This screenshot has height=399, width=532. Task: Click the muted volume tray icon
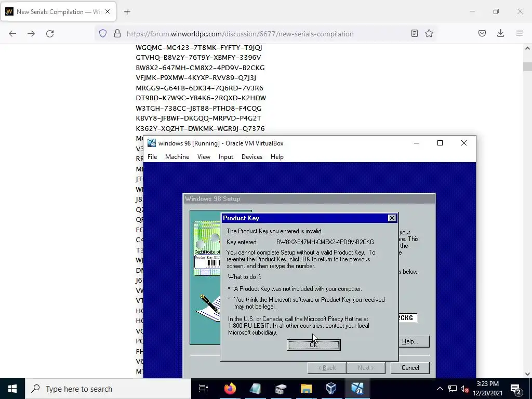pyautogui.click(x=465, y=389)
